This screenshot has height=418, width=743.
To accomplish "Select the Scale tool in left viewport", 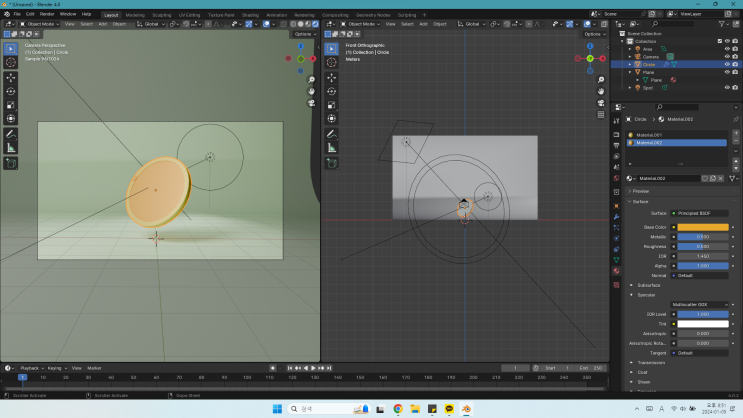I will point(11,105).
